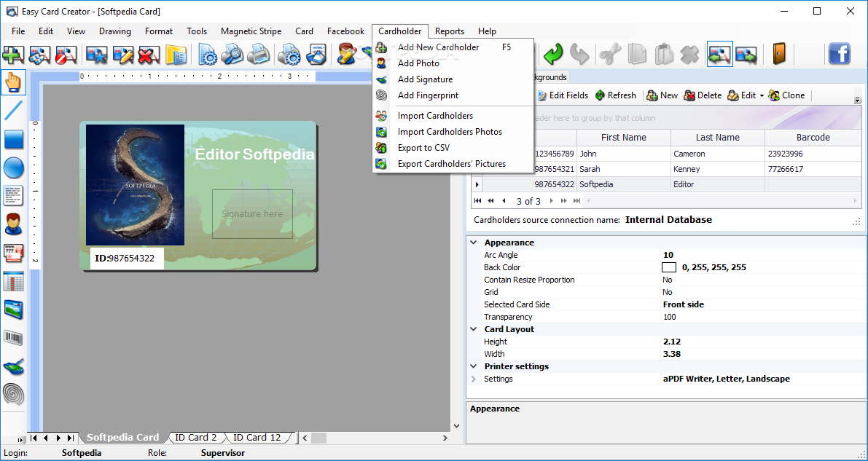Screen dimensions: 868x461
Task: Click the Delete cardholder button
Action: pos(703,95)
